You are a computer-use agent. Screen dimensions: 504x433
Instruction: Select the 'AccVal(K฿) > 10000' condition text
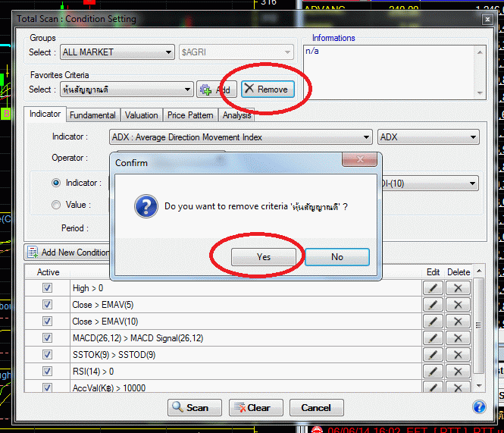click(109, 388)
